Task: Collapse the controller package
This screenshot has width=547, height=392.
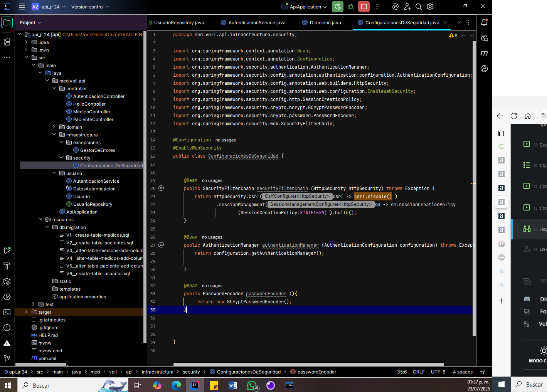Action: tap(54, 88)
